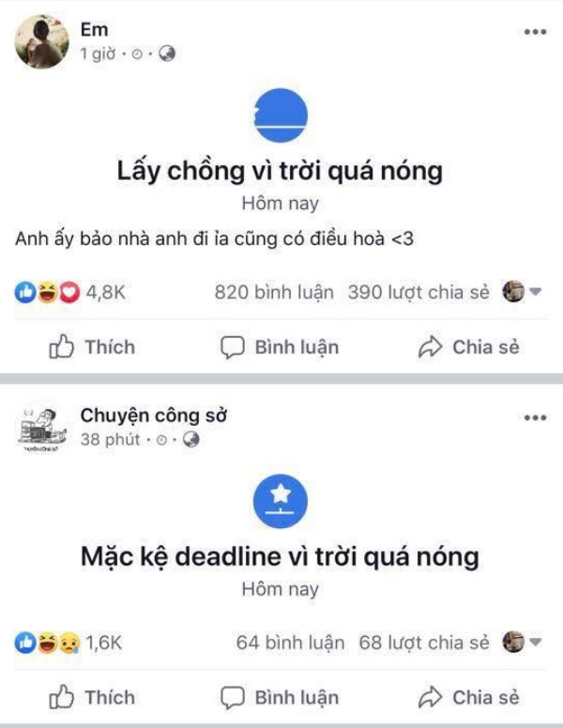Viewport: 563px width, 728px height.
Task: Expand the react-as dropdown on the deadline post
Action: [535, 642]
